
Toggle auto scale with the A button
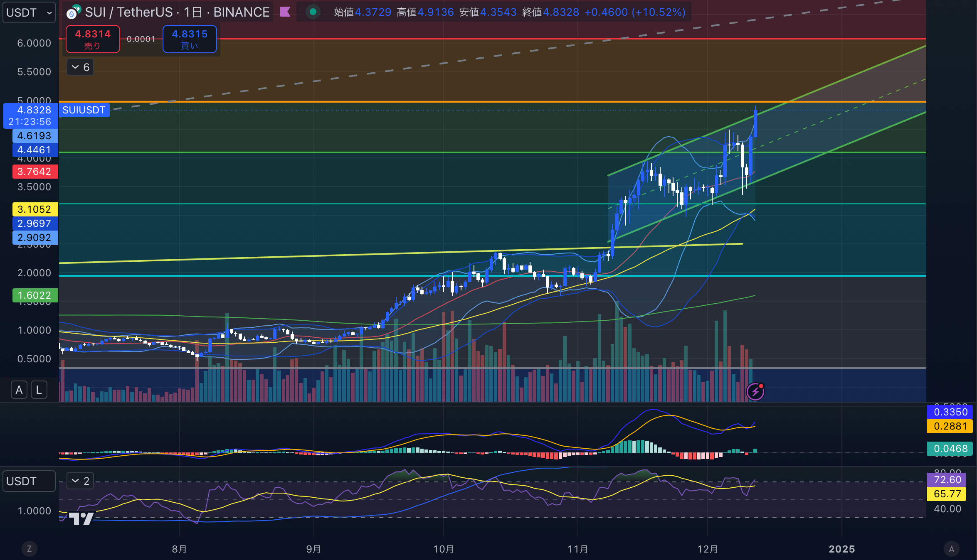[x=19, y=390]
